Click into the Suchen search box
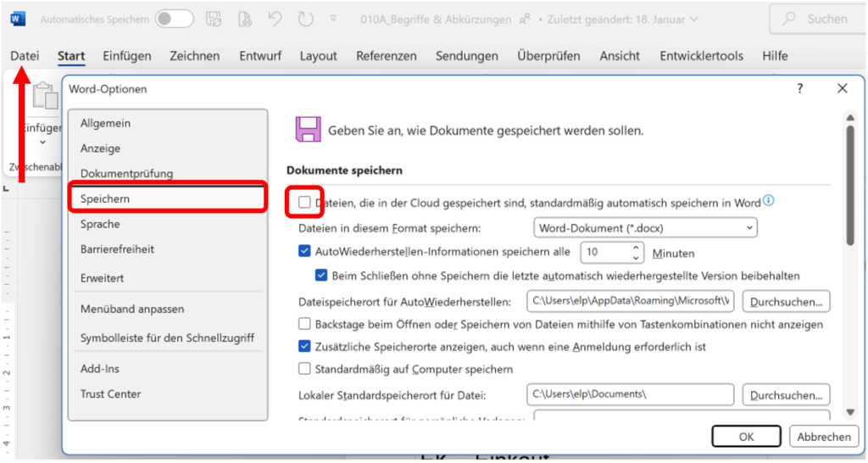This screenshot has height=463, width=868. click(x=818, y=19)
